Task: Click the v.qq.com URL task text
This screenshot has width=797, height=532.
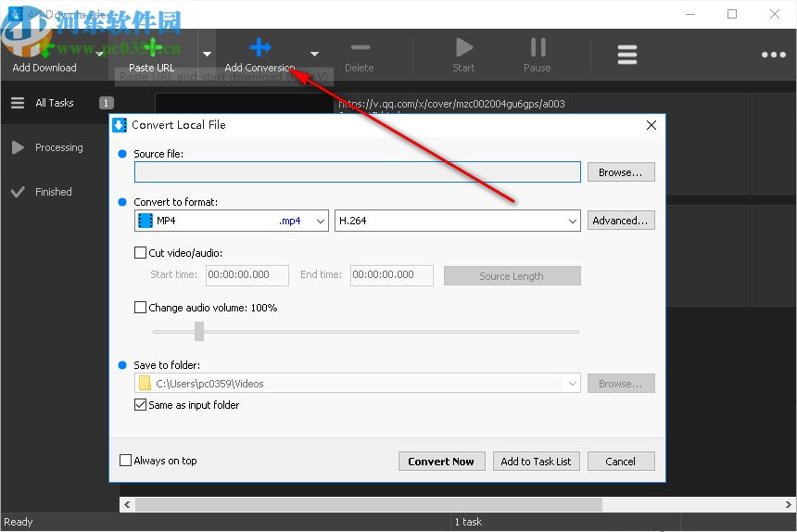Action: pyautogui.click(x=452, y=104)
